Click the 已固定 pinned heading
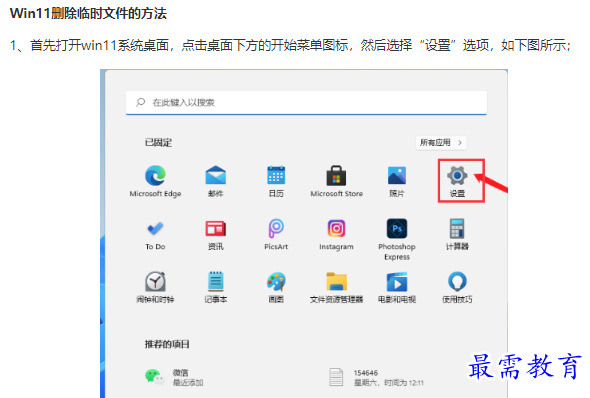This screenshot has height=398, width=590. click(158, 143)
